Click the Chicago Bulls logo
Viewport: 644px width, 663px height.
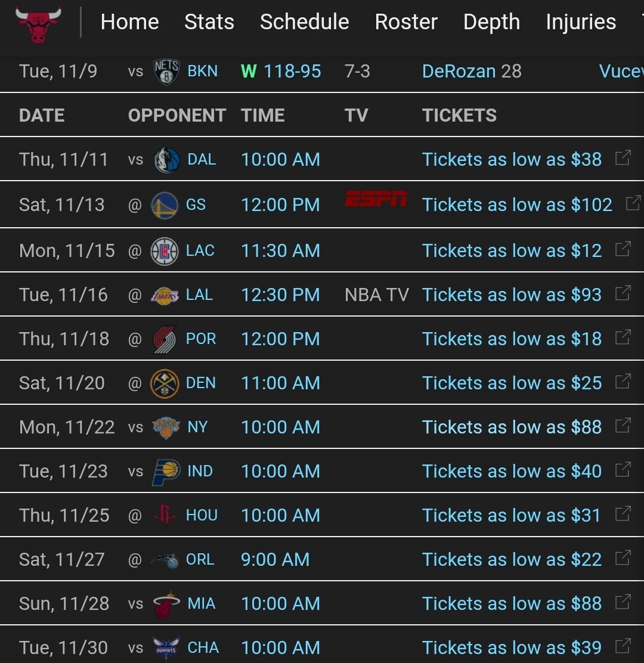click(39, 23)
